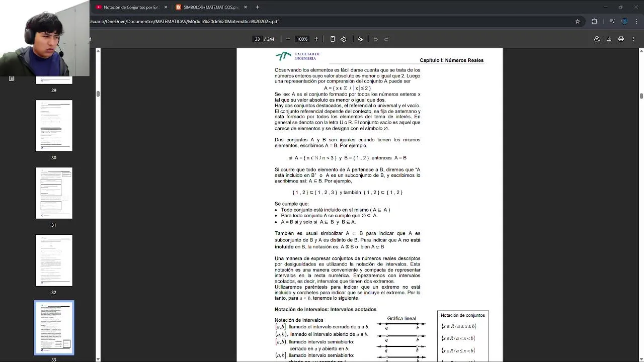This screenshot has height=362, width=644.
Task: Open the media controls button
Action: pos(612,22)
